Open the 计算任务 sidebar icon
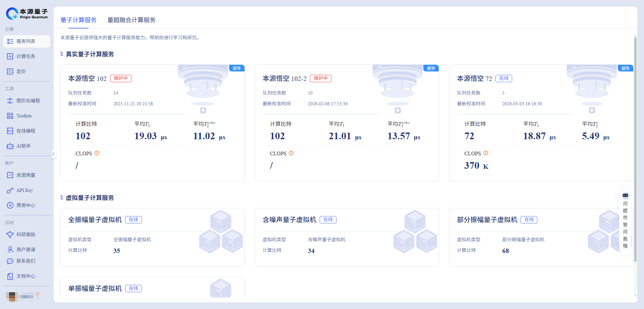Image resolution: width=644 pixels, height=309 pixels. (10, 56)
